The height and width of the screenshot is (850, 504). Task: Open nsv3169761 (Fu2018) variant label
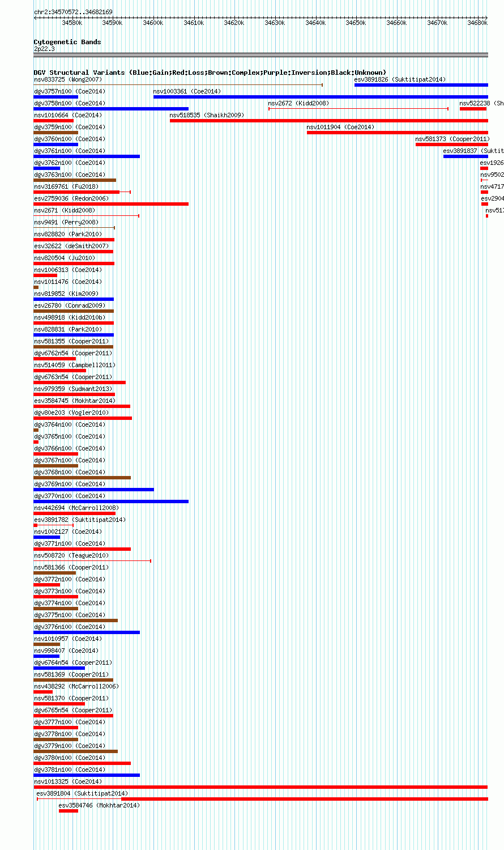(x=66, y=186)
